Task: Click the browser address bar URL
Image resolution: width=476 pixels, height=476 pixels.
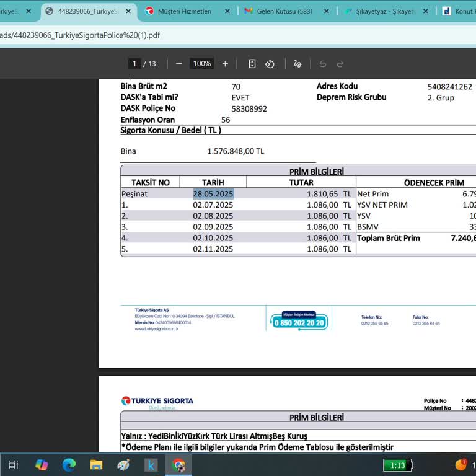Action: click(x=81, y=35)
